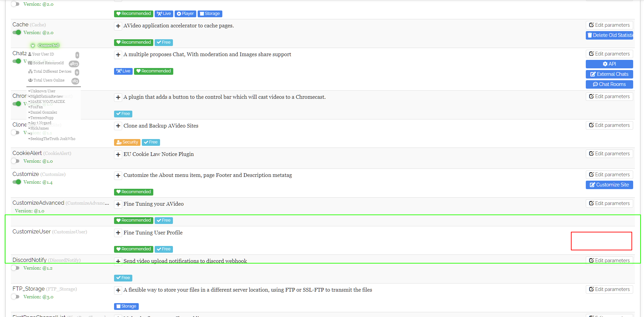Click the Total Users Online count badge
Screen dimensions: 644x317
click(75, 81)
